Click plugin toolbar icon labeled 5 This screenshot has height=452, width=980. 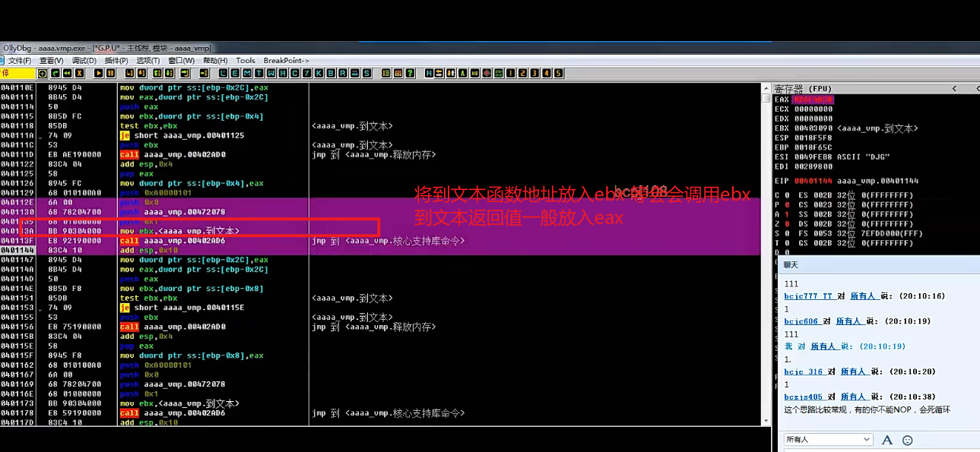pos(557,74)
